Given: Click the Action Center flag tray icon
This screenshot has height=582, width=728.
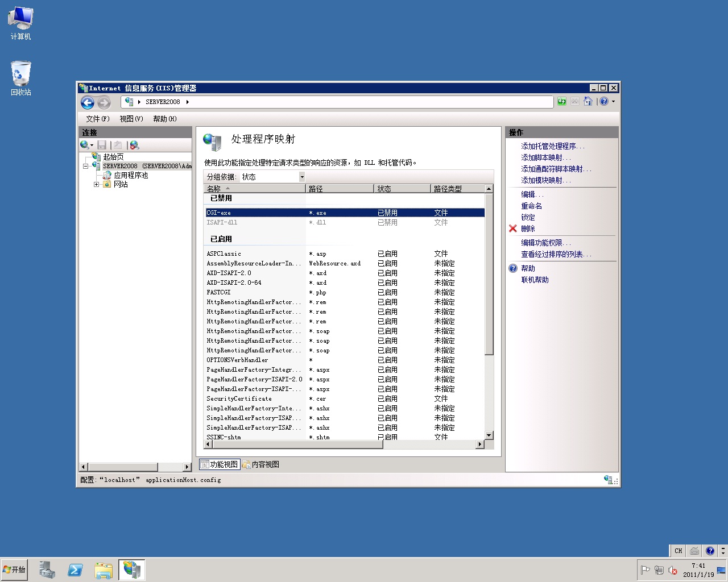Looking at the screenshot, I should (646, 570).
